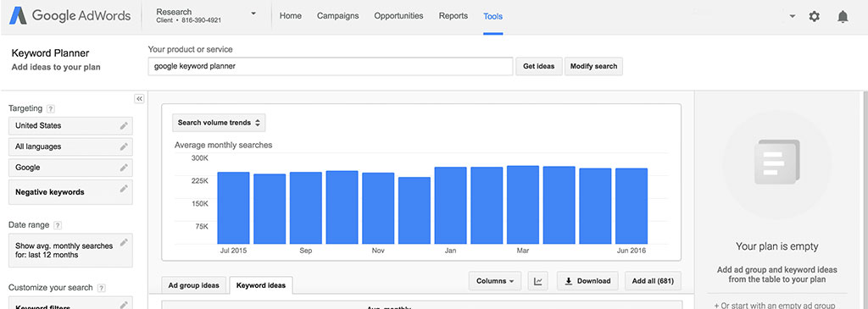Viewport: 868px width, 309px height.
Task: Click the Get ideas button
Action: click(x=538, y=66)
